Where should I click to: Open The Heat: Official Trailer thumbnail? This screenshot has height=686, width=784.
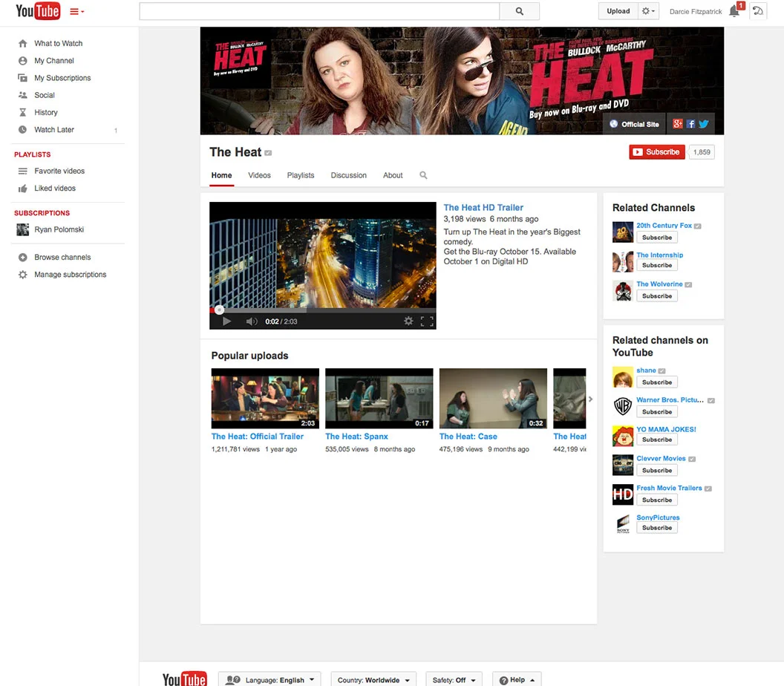click(x=265, y=399)
